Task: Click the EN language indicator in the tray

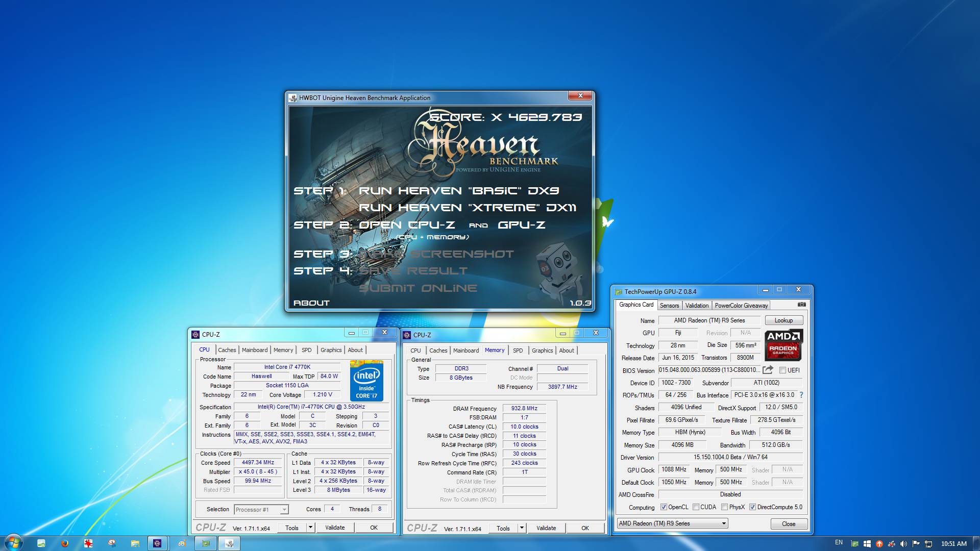Action: (x=839, y=542)
